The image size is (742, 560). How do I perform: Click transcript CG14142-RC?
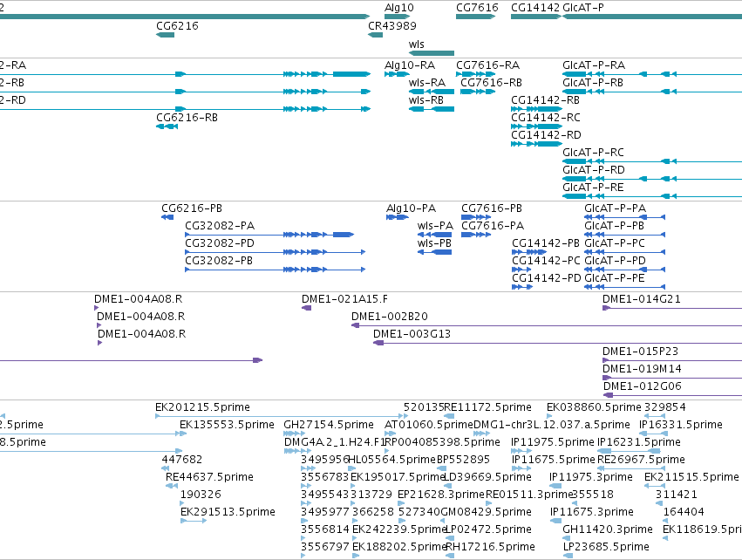(x=546, y=118)
